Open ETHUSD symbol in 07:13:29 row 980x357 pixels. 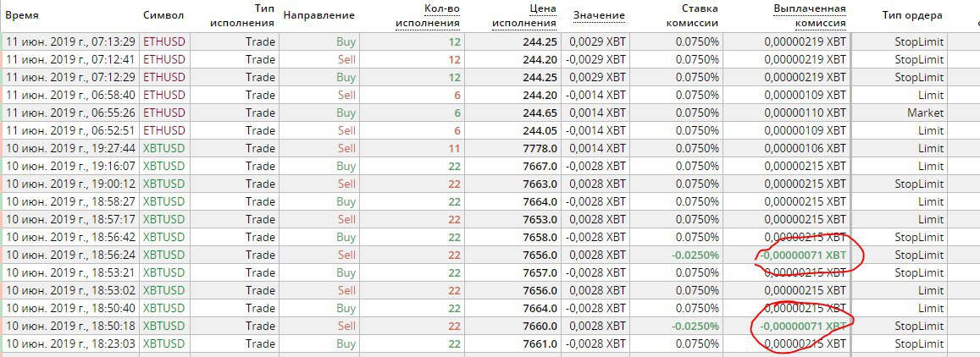[x=164, y=41]
